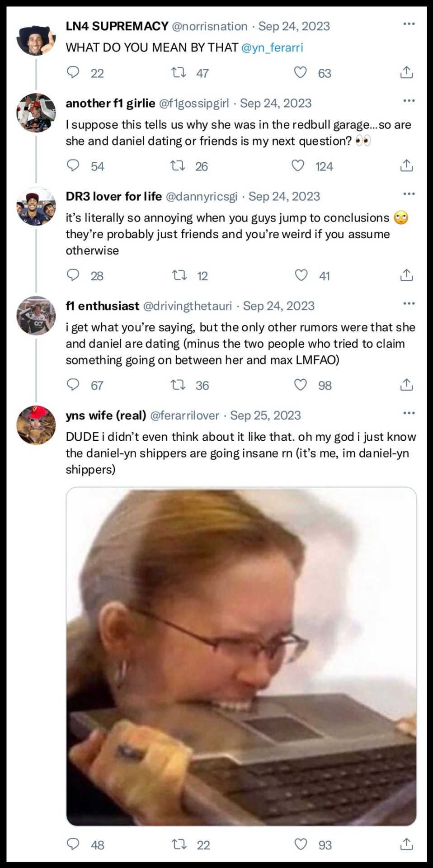Reply to DR3 lover for life's tweet
The width and height of the screenshot is (433, 868).
[x=73, y=275]
